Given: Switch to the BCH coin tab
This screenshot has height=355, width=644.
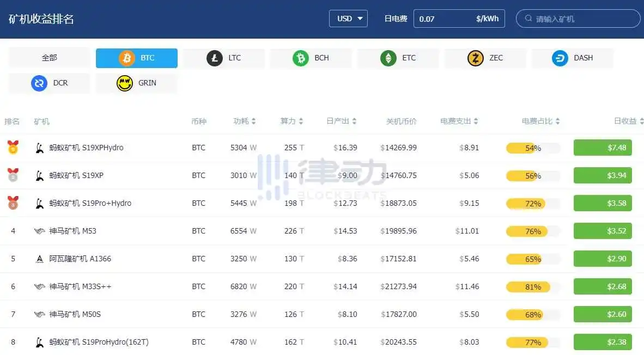Looking at the screenshot, I should [x=311, y=58].
